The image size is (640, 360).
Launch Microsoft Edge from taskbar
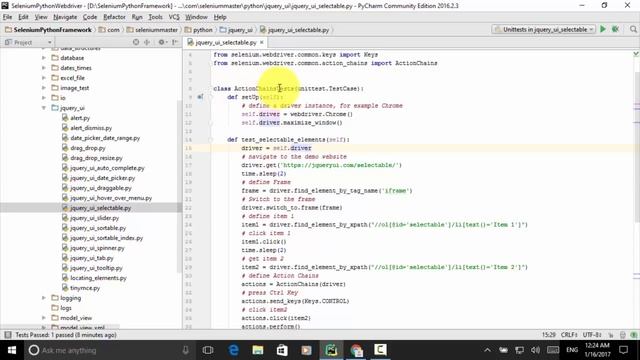(x=233, y=350)
